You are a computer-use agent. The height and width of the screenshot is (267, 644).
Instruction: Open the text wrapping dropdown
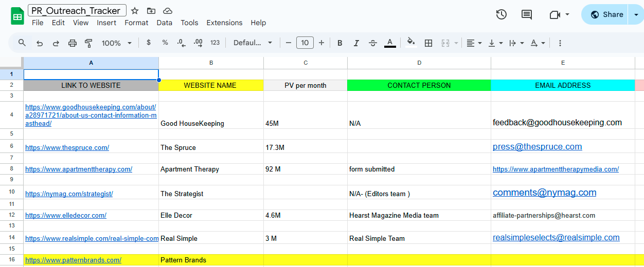coord(516,43)
